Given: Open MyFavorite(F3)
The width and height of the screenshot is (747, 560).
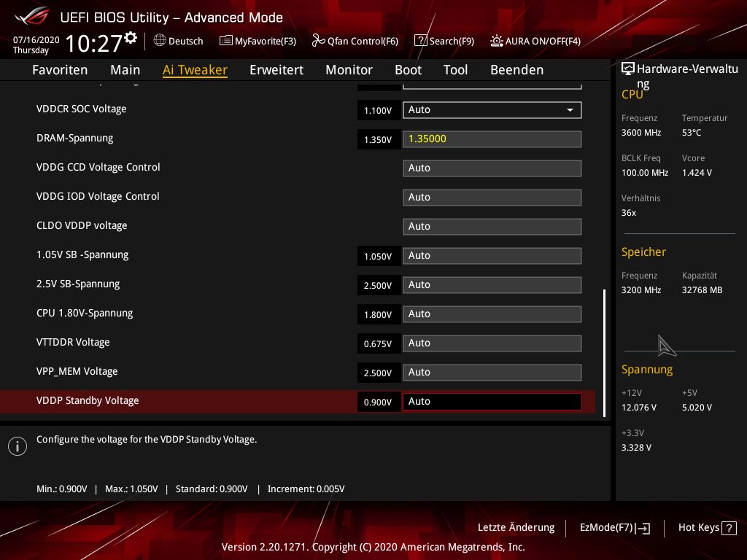Looking at the screenshot, I should pos(258,41).
